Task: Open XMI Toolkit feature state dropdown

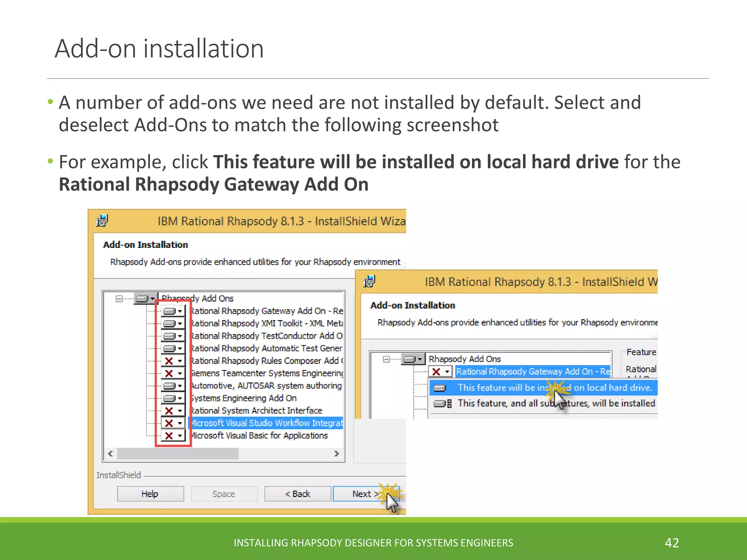Action: tap(173, 323)
